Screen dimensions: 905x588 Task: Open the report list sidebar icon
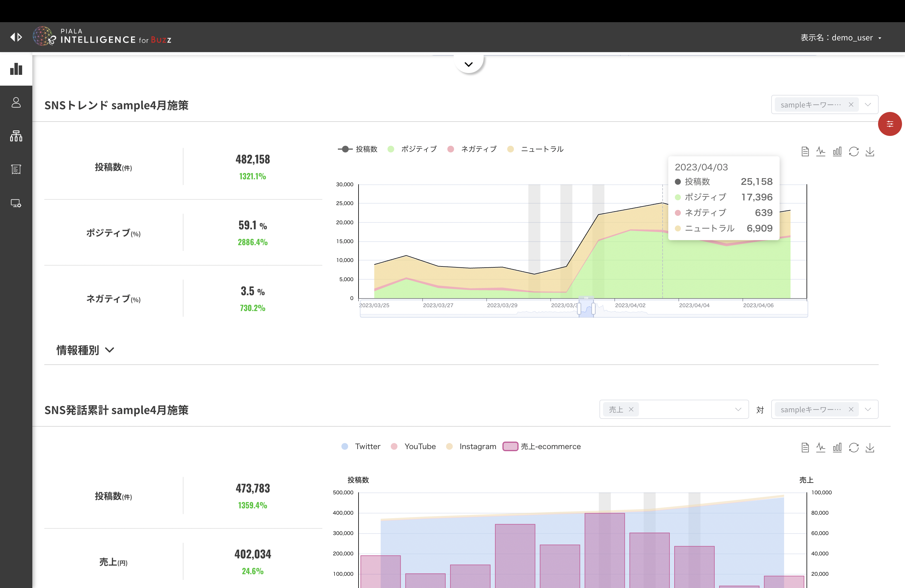pos(16,169)
